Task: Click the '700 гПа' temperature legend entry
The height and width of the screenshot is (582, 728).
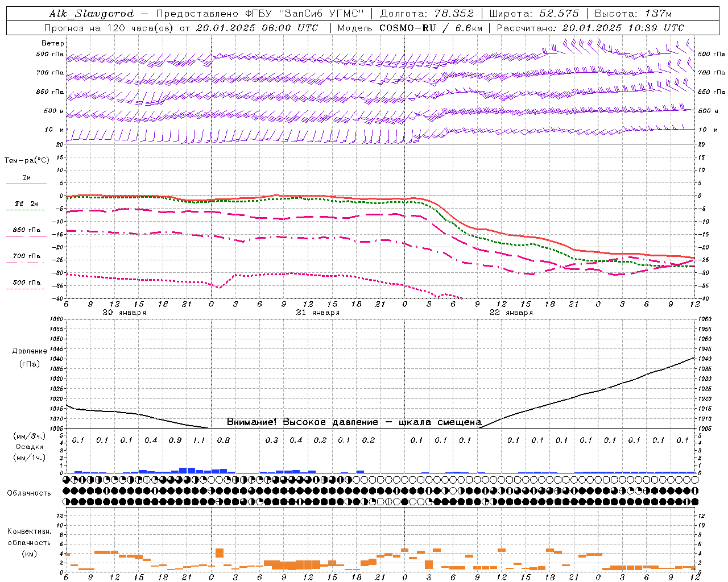Action: [26, 256]
